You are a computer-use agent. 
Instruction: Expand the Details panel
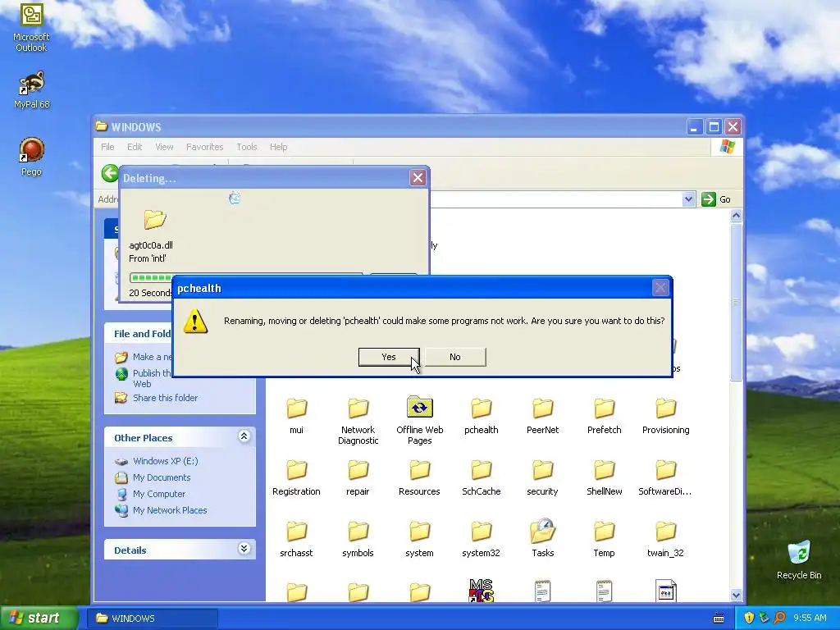point(244,549)
